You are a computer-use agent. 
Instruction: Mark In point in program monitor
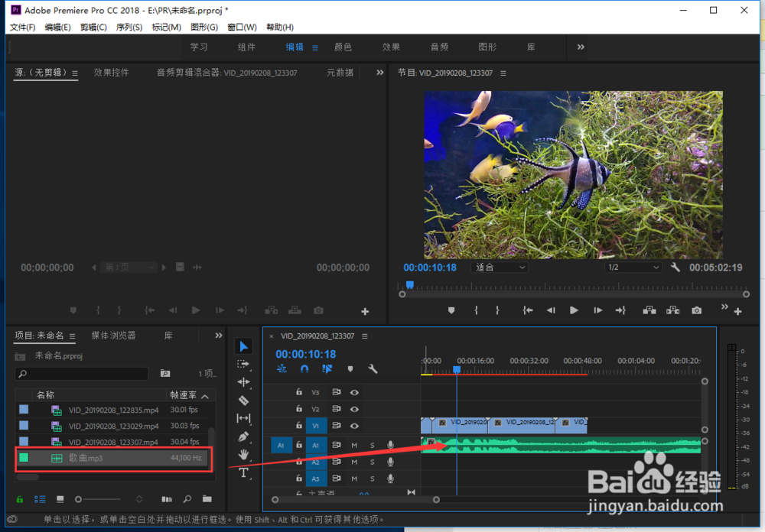point(476,310)
